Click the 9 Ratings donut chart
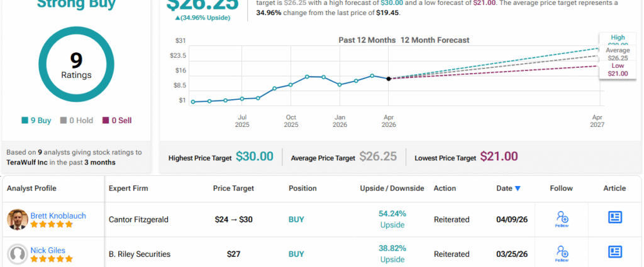 point(76,66)
